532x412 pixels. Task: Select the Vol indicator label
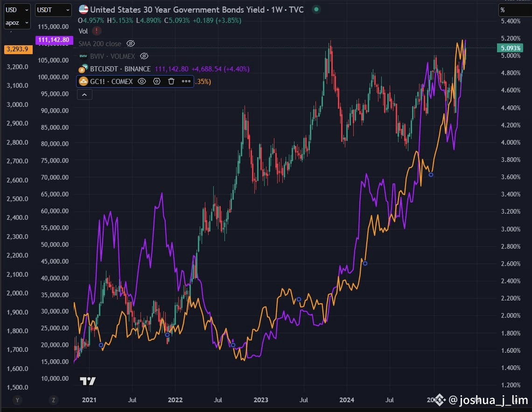click(83, 31)
